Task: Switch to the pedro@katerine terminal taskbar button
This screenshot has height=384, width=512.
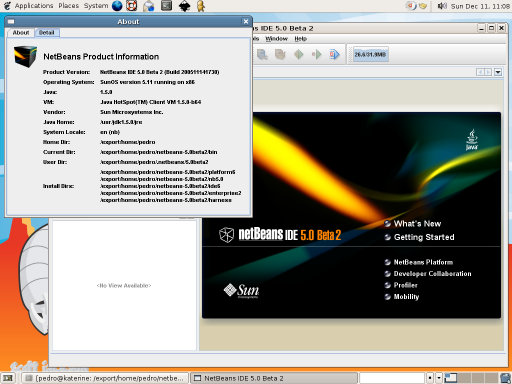Action: pos(105,378)
